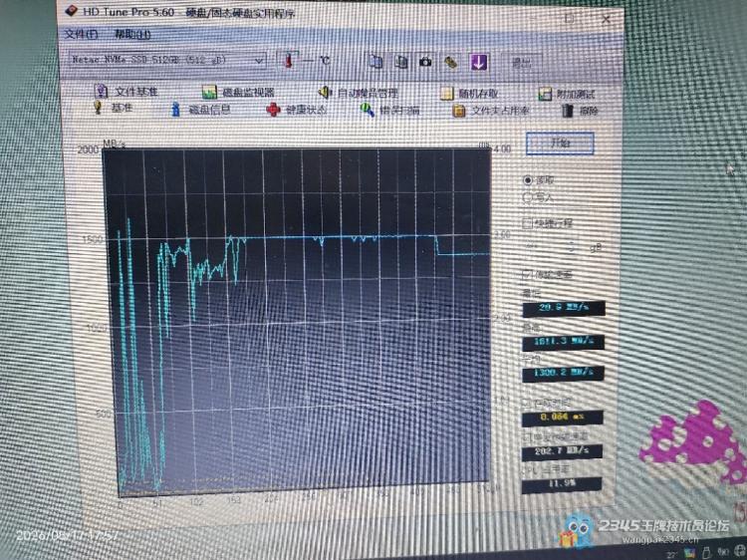Select the 读取 read radio button
The height and width of the screenshot is (560, 747).
pyautogui.click(x=527, y=180)
